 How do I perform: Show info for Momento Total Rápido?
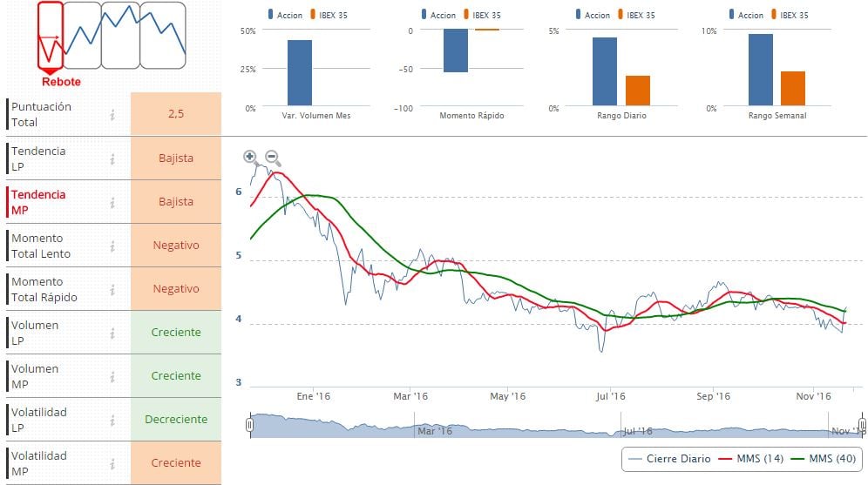click(x=112, y=289)
